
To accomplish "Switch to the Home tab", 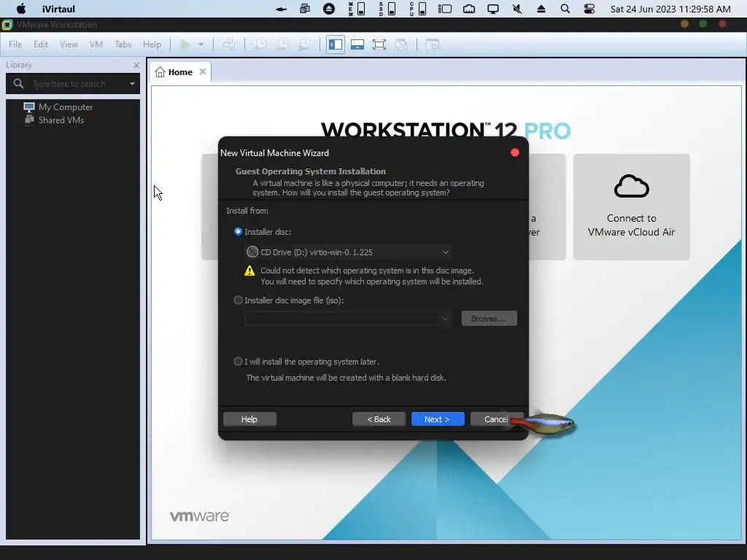I will point(180,72).
